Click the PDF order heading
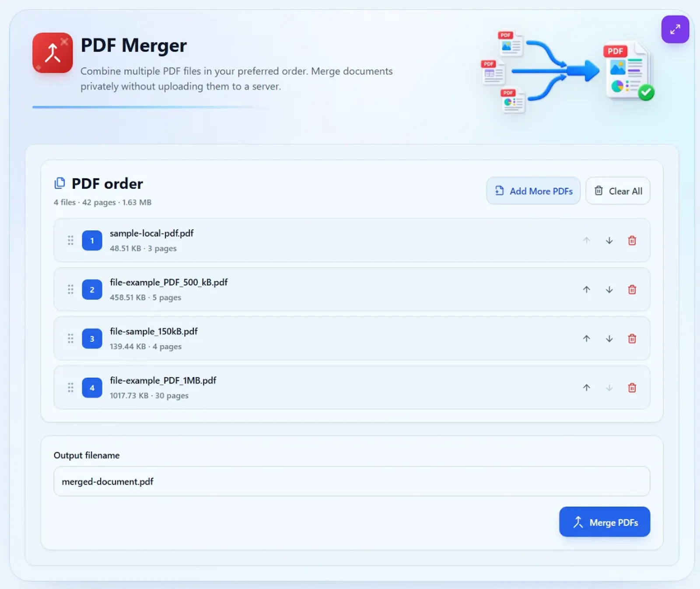The width and height of the screenshot is (700, 589). point(107,184)
